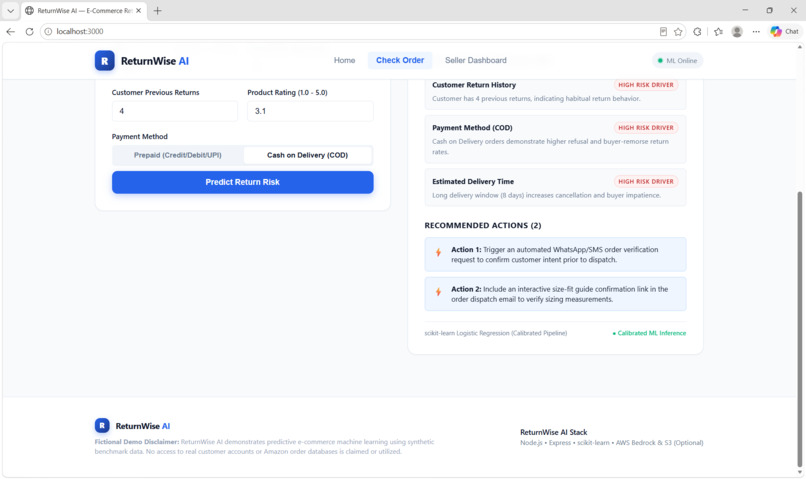Click the ML Online status badge
Image resolution: width=806 pixels, height=479 pixels.
(677, 61)
